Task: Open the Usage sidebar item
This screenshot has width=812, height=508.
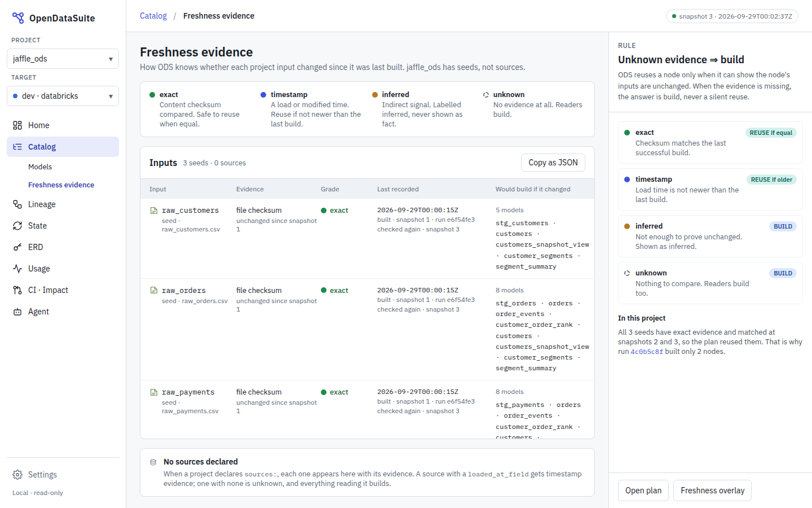Action: tap(63, 269)
